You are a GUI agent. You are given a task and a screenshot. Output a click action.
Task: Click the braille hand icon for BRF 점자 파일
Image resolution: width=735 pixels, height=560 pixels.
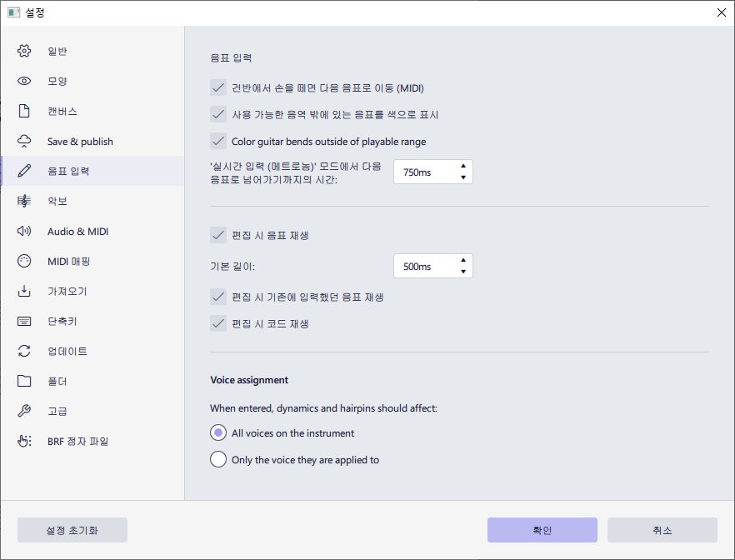click(24, 441)
